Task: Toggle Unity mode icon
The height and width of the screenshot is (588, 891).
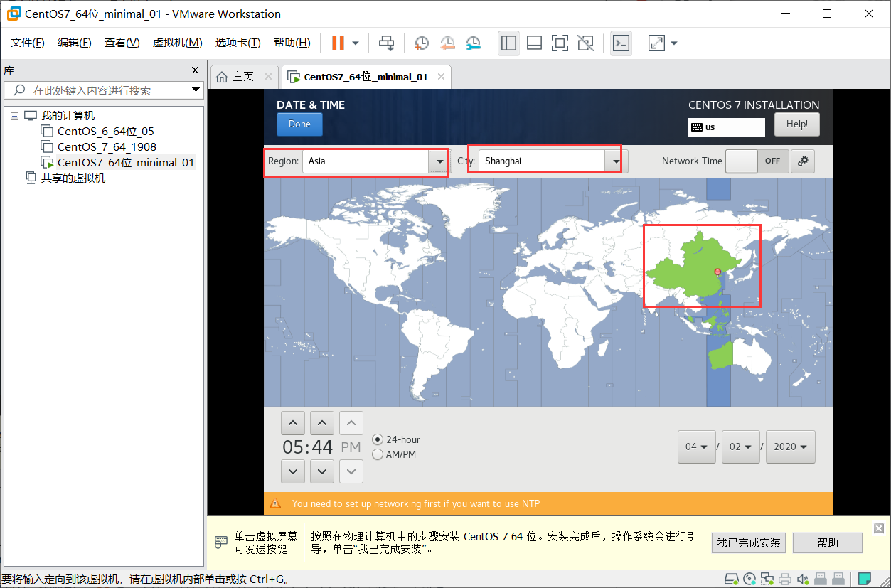Action: 585,43
